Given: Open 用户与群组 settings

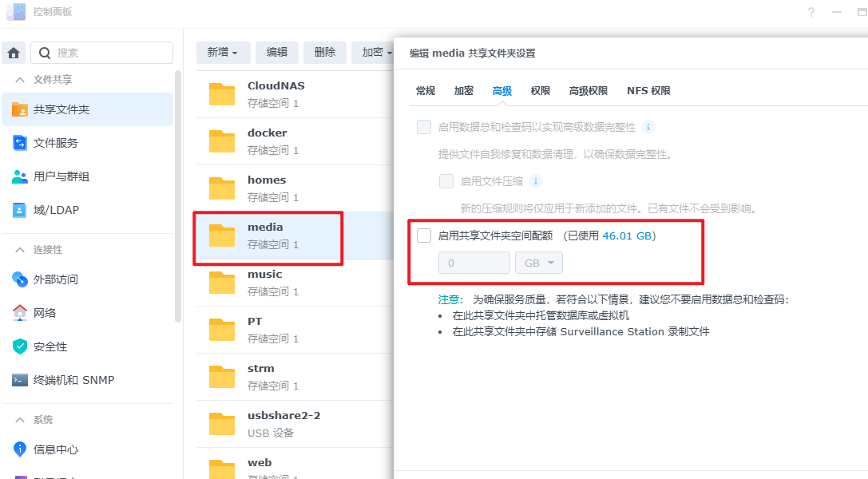Looking at the screenshot, I should pos(61,176).
